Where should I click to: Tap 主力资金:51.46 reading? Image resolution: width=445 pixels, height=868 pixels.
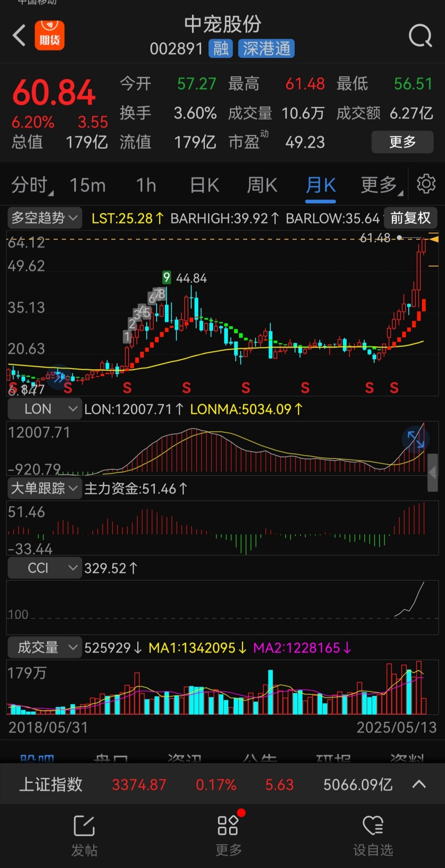(x=136, y=489)
